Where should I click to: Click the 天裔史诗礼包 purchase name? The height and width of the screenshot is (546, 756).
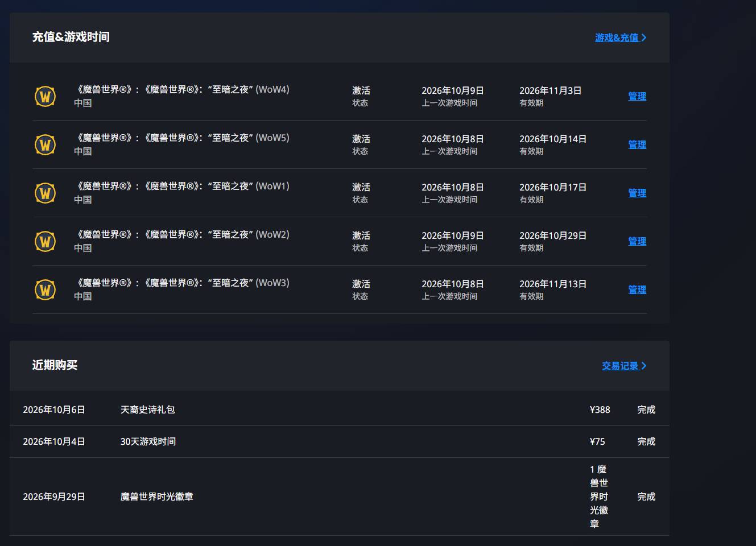148,409
